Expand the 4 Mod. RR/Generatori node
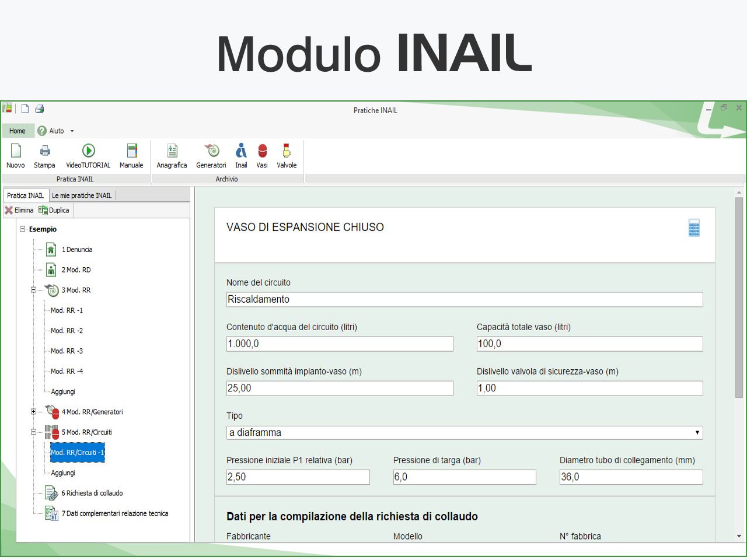747x560 pixels. click(33, 412)
